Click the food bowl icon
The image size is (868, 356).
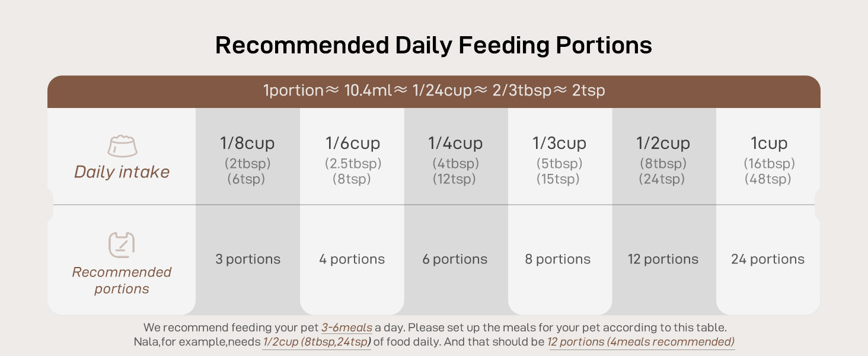pos(122,146)
